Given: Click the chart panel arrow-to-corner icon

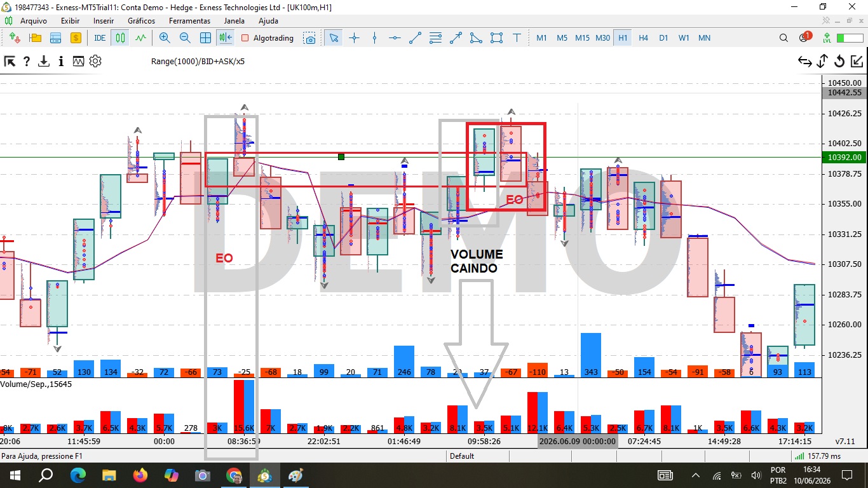Looking at the screenshot, I should pos(10,62).
